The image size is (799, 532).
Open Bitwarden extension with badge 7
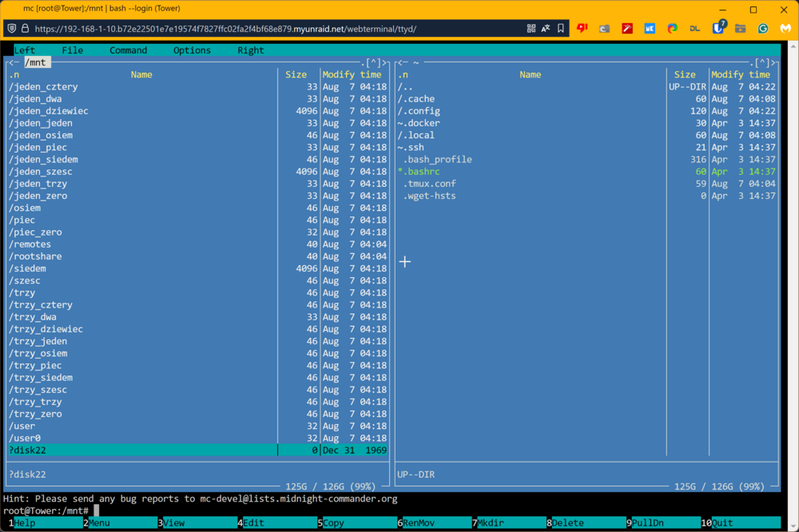718,27
